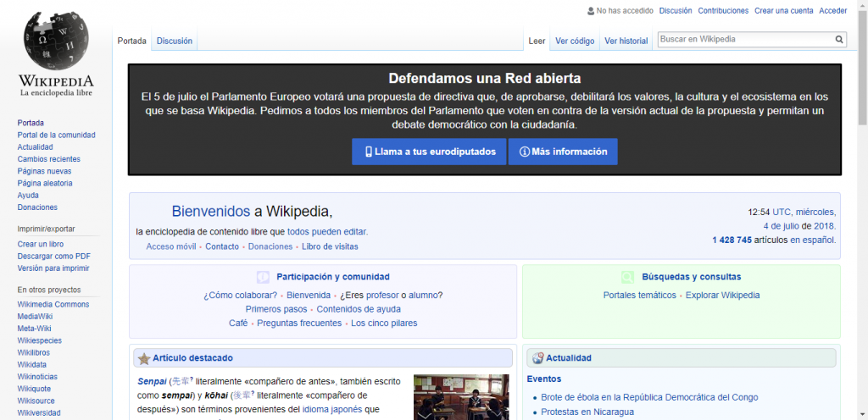Open Preguntas frecuentes link

[x=299, y=323]
